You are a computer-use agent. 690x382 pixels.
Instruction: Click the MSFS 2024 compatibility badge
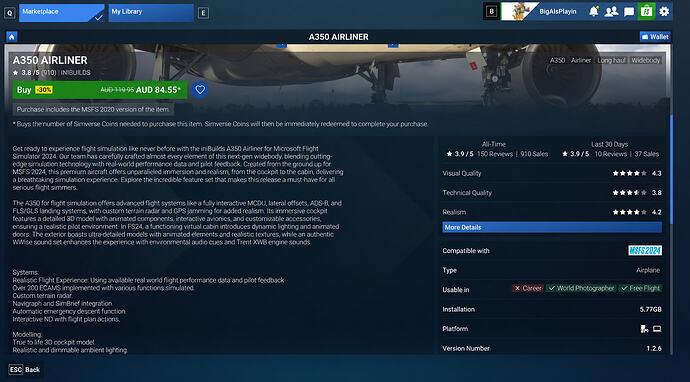645,250
